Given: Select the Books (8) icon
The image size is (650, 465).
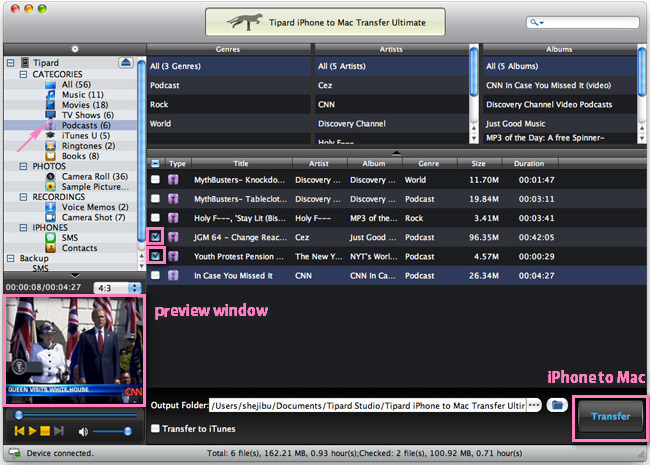Looking at the screenshot, I should [50, 156].
